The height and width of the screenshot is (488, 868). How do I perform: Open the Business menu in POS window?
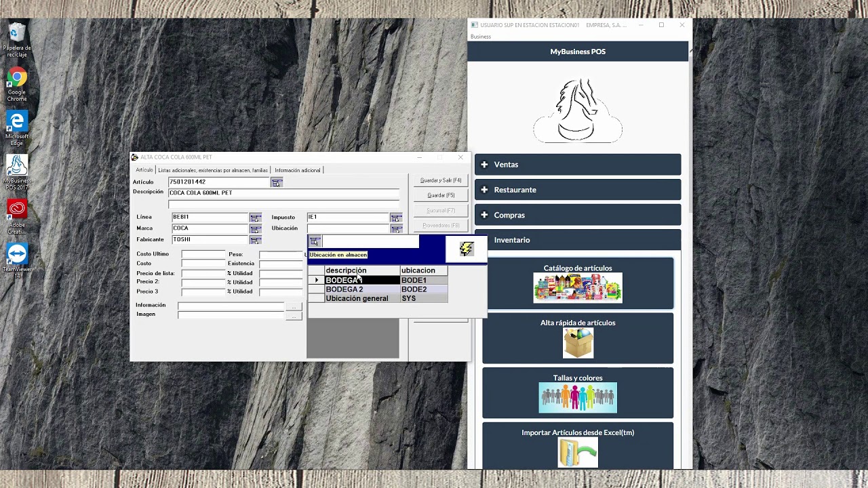481,37
